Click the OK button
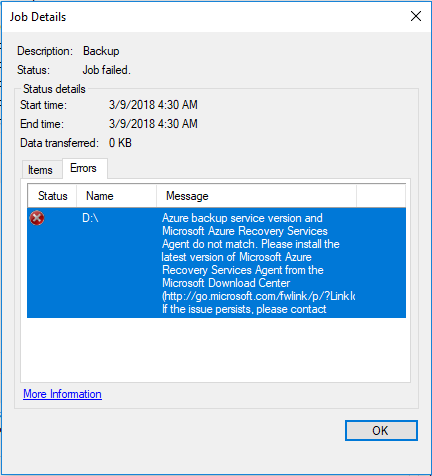The width and height of the screenshot is (432, 476). pos(381,430)
